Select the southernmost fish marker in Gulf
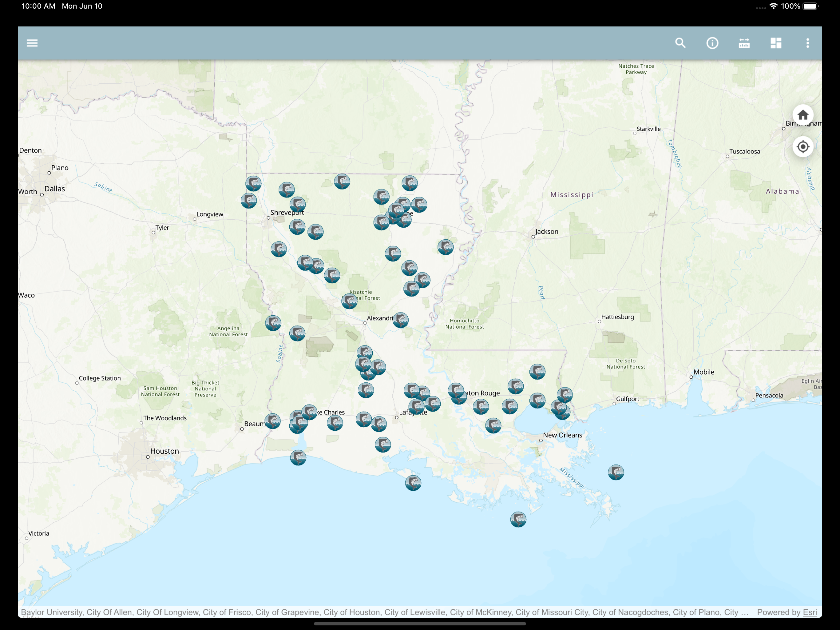Image resolution: width=840 pixels, height=630 pixels. [518, 520]
